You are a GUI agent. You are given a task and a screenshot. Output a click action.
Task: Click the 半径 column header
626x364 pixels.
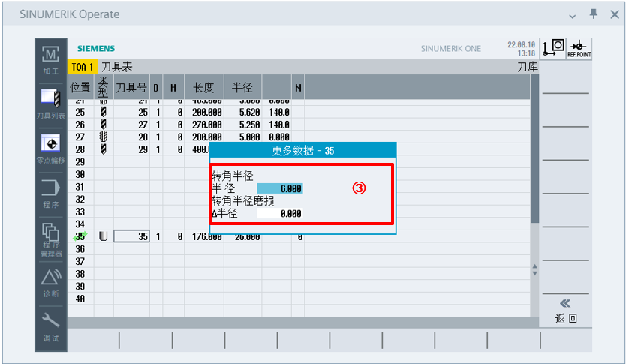click(242, 87)
